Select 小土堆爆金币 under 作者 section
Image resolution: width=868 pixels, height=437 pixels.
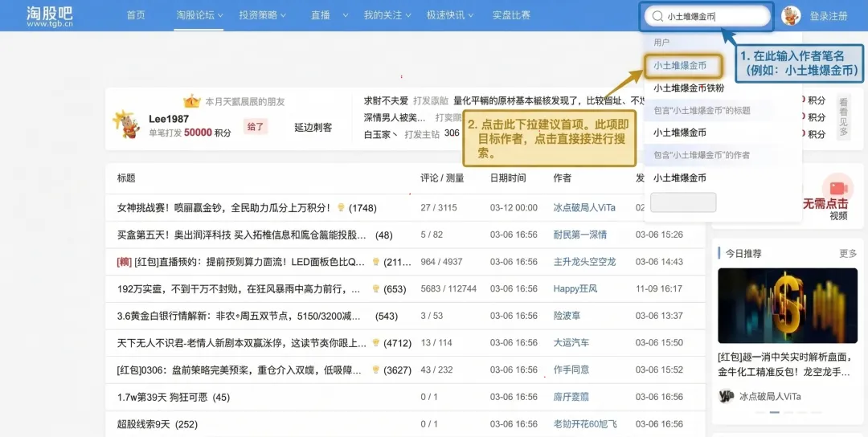(x=680, y=178)
